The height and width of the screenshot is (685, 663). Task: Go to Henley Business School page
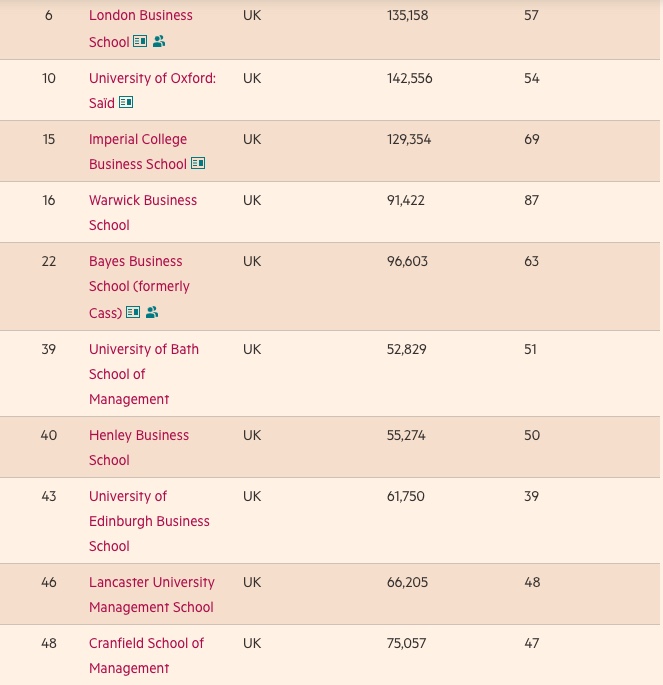click(139, 447)
